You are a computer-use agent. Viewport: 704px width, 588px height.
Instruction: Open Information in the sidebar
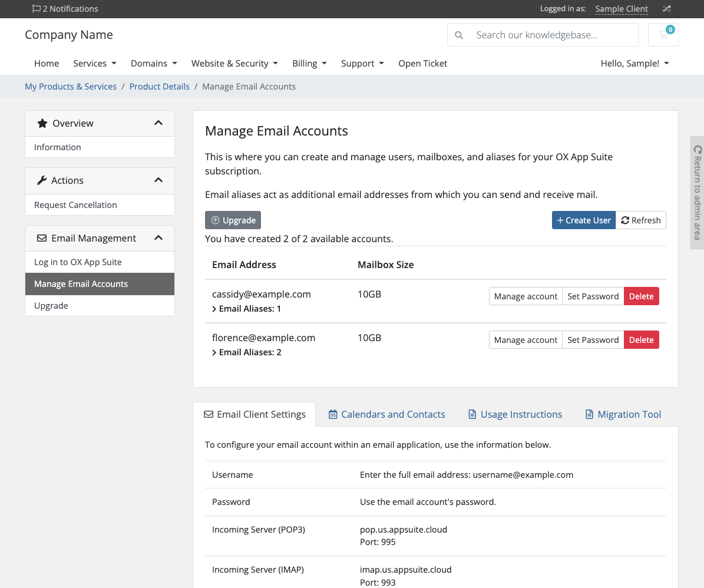[x=100, y=147]
